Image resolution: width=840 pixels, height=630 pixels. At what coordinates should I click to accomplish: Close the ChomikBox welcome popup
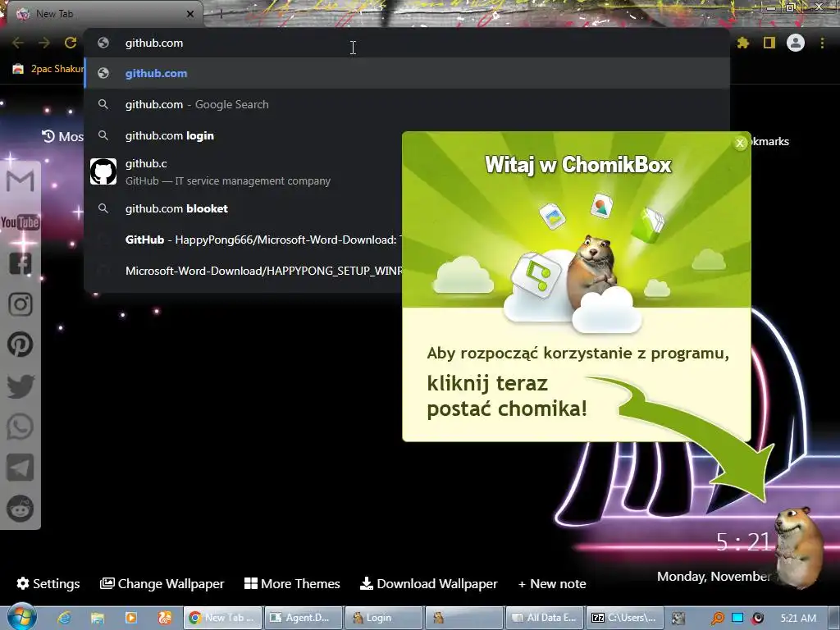click(740, 143)
